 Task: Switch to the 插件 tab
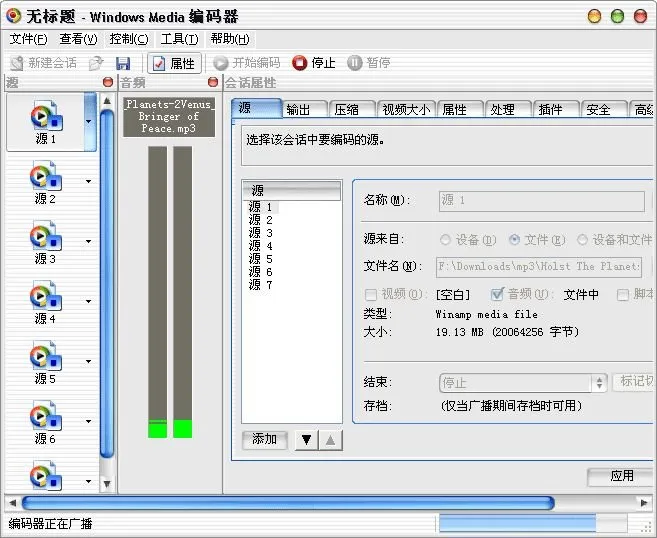coord(556,110)
